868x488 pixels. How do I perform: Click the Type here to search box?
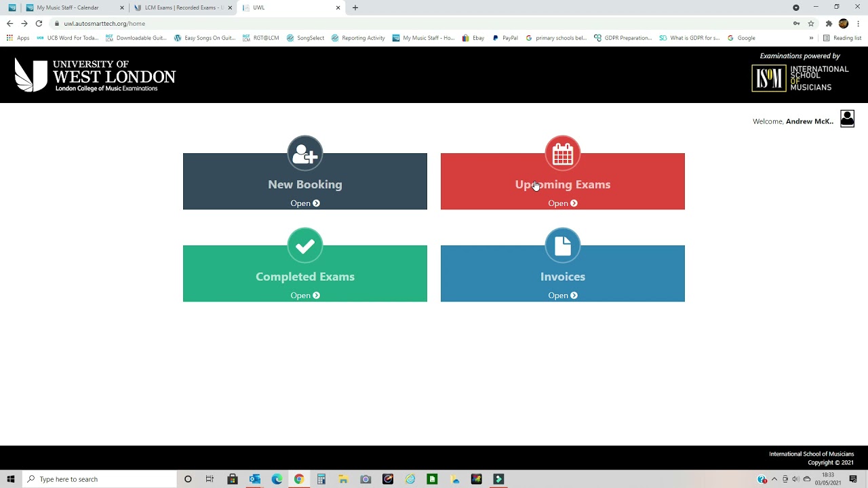click(99, 479)
